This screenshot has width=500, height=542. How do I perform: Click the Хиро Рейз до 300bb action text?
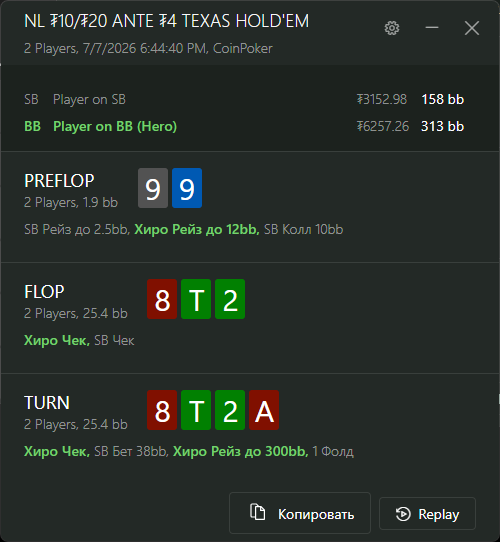click(241, 451)
